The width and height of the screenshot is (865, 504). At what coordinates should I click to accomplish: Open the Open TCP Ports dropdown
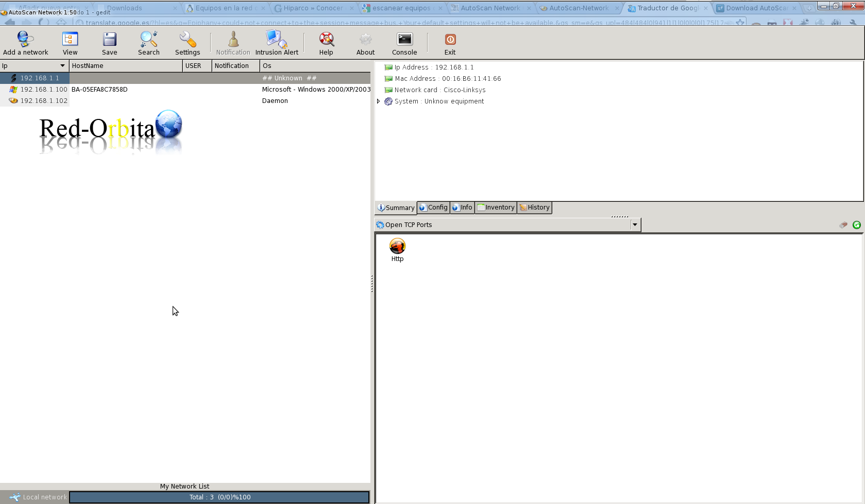(x=635, y=225)
